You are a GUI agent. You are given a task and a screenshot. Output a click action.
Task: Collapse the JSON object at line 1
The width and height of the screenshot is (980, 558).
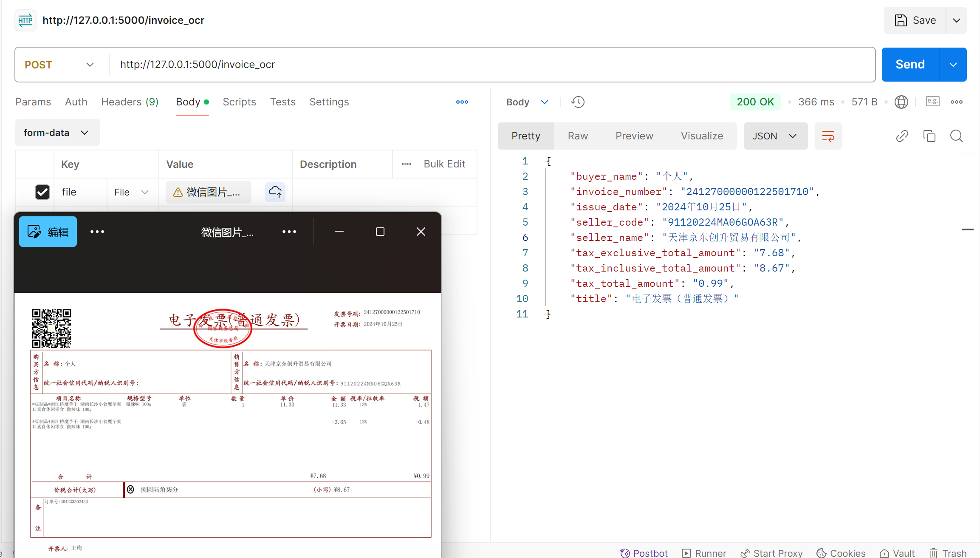[x=548, y=161]
